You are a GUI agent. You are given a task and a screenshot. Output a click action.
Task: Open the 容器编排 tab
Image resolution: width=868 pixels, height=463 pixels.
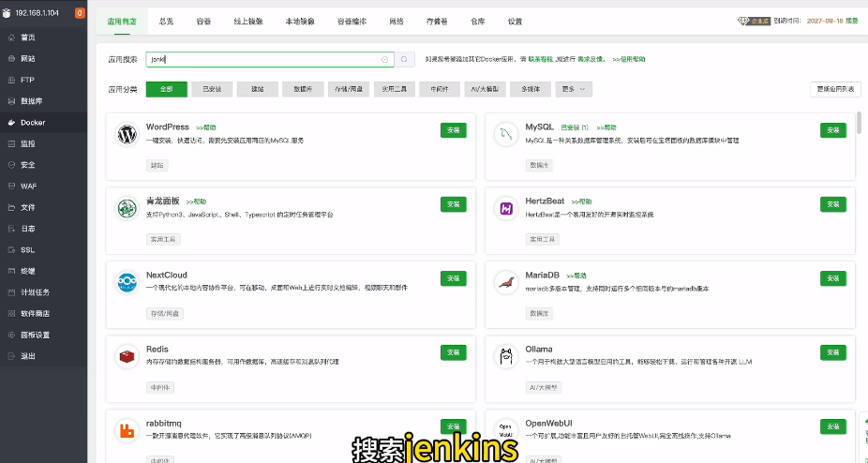coord(352,22)
